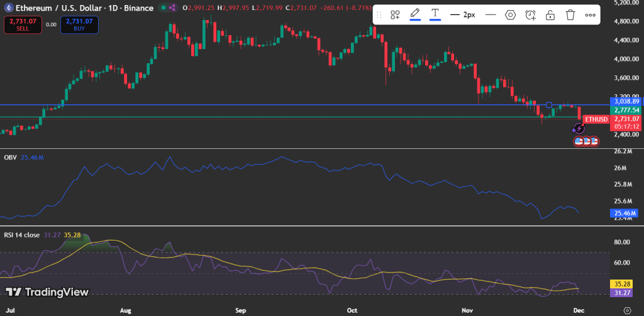Click the 25.46M OBV axis value label
This screenshot has width=644, height=316.
coord(624,213)
